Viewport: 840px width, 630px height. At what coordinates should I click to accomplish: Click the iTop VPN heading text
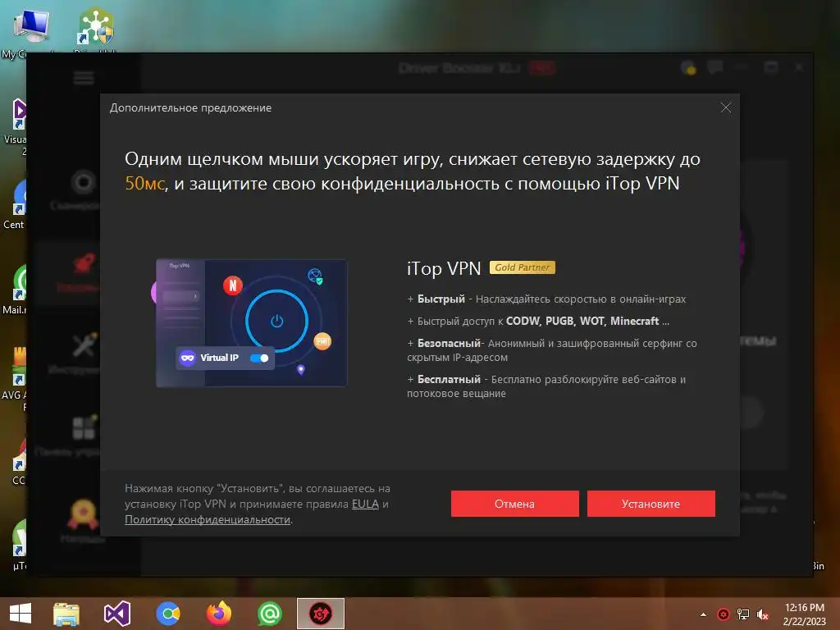pyautogui.click(x=444, y=268)
